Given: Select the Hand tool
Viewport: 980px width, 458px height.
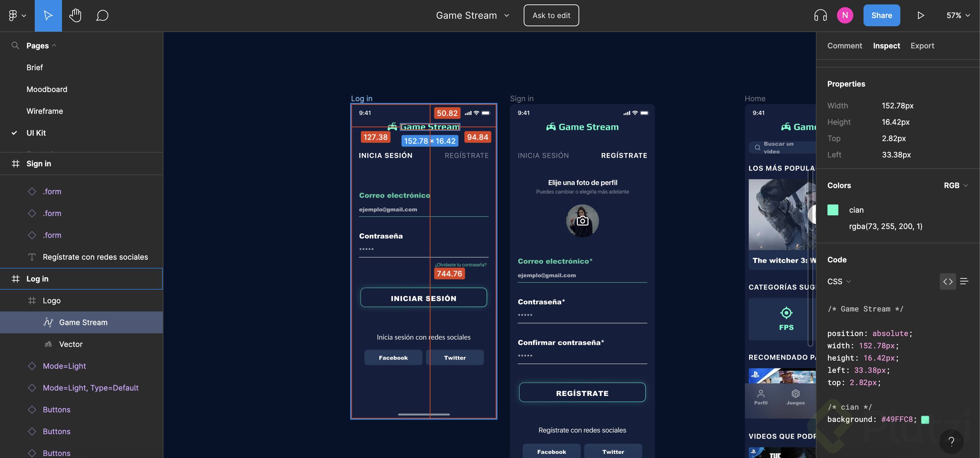Looking at the screenshot, I should coord(75,16).
